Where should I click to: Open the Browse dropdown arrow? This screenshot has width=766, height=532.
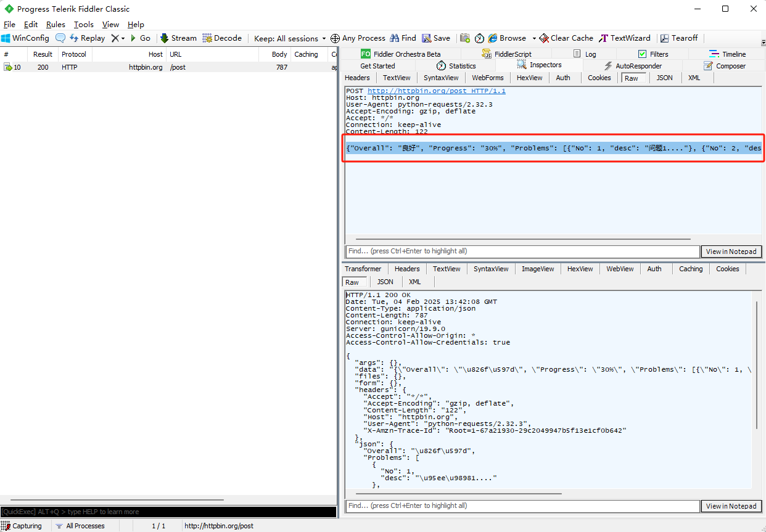pos(534,38)
